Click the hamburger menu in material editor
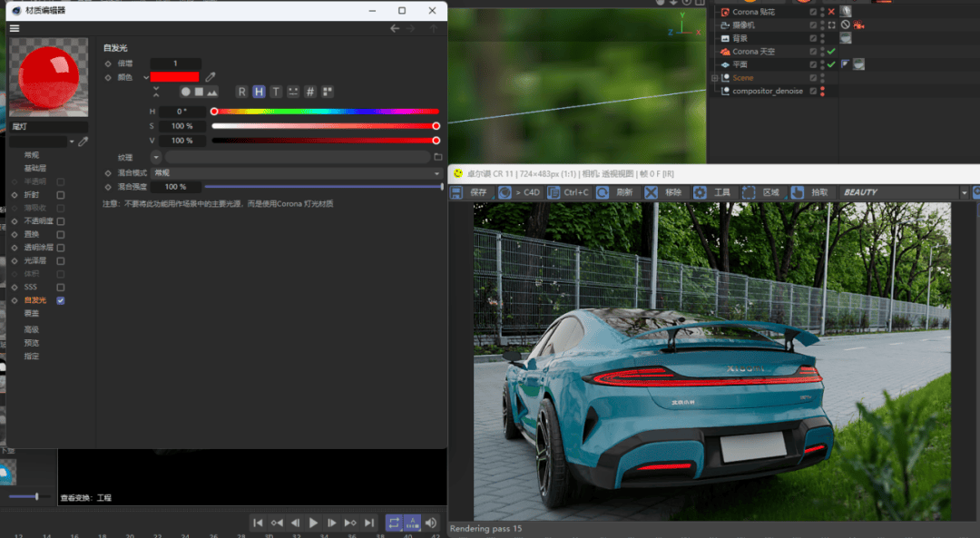The image size is (980, 538). tap(15, 28)
